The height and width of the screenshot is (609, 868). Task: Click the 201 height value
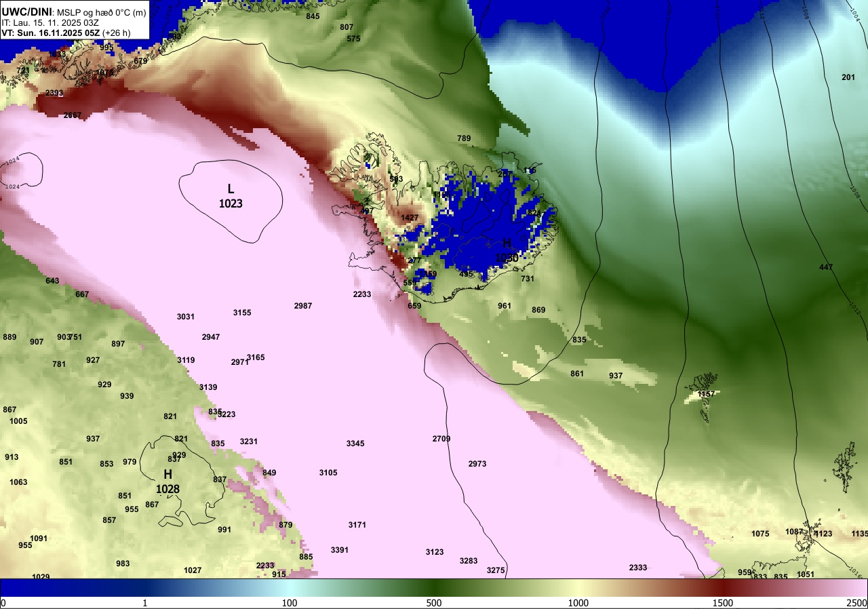click(848, 77)
